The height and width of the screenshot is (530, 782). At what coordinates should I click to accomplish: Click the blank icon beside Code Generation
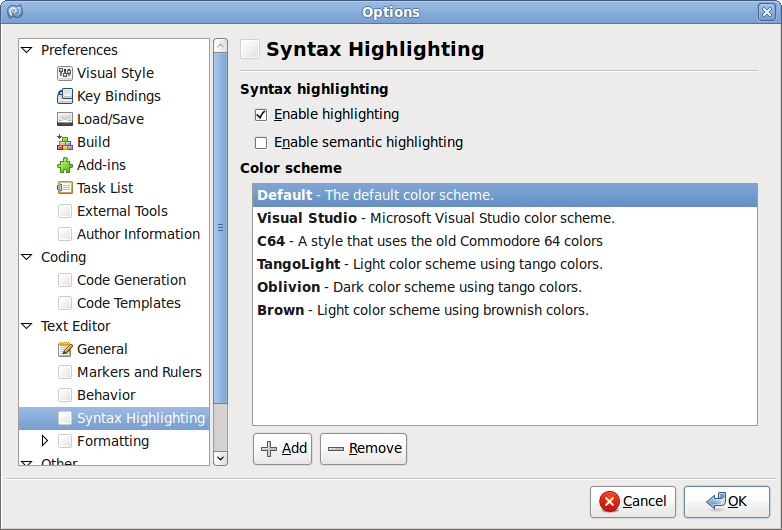click(x=65, y=280)
